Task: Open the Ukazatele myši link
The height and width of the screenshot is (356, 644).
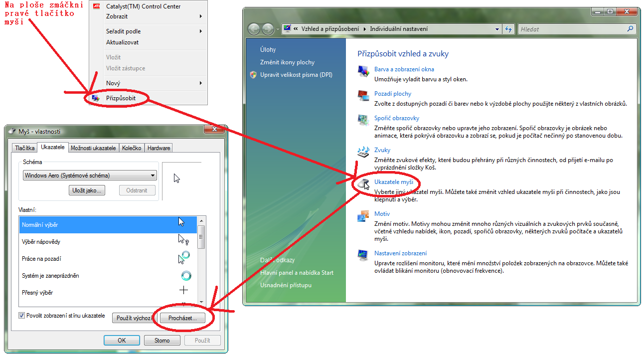Action: click(x=393, y=182)
